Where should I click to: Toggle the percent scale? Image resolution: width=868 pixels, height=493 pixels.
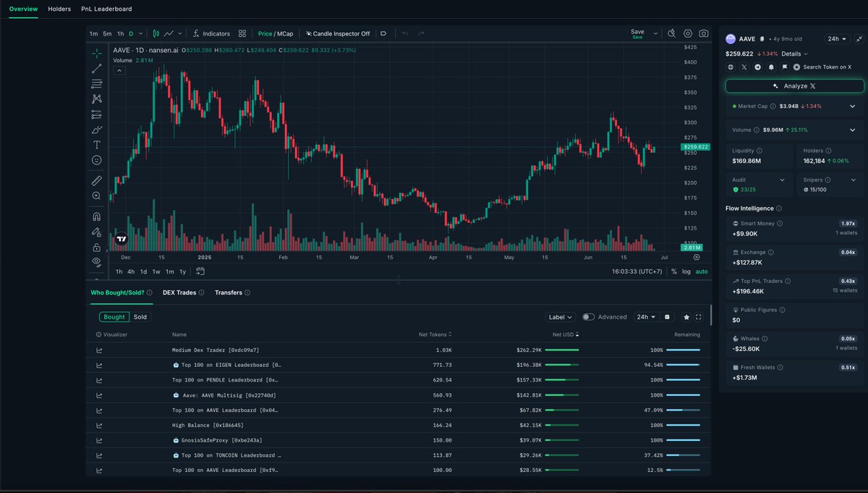tap(674, 271)
